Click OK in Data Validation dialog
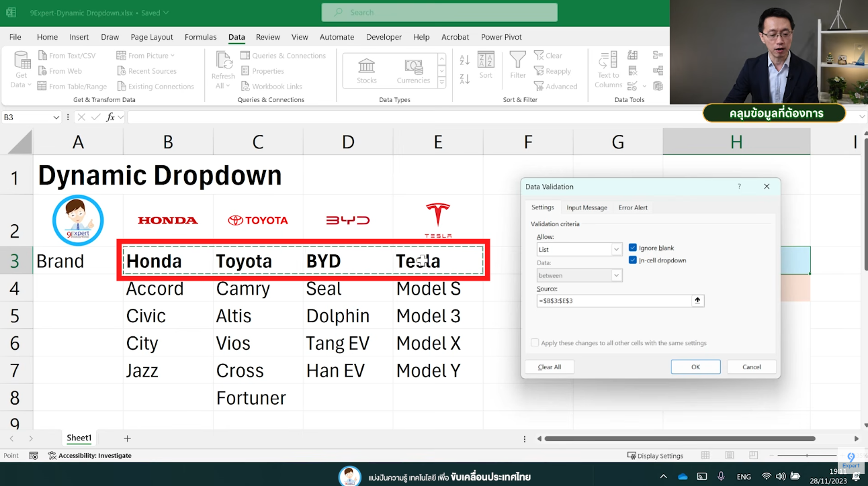Image resolution: width=868 pixels, height=486 pixels. (x=695, y=367)
